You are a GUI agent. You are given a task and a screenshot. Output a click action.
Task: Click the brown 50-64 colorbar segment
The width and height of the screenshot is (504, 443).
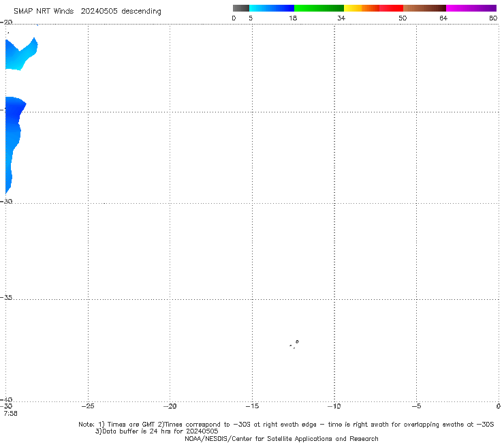(424, 8)
